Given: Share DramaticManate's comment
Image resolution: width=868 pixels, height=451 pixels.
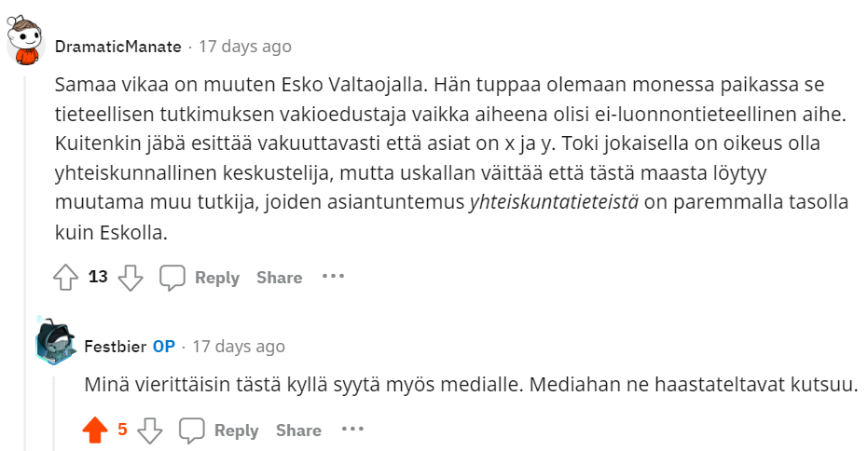Looking at the screenshot, I should tap(280, 278).
